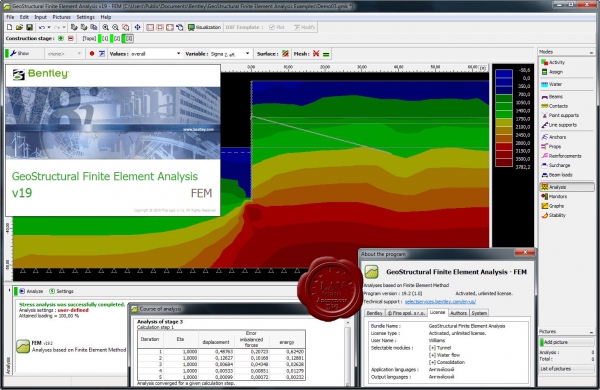Open the Edit menu
This screenshot has width=600, height=390.
[x=24, y=17]
